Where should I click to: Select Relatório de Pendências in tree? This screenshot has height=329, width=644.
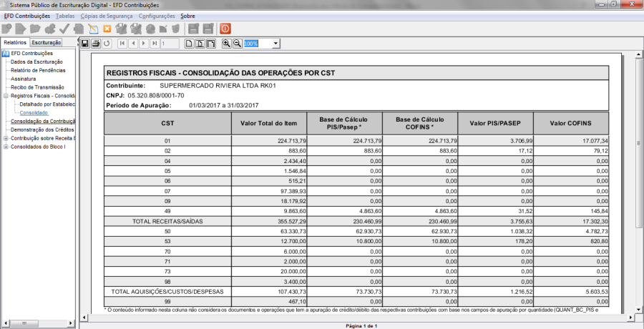(38, 70)
